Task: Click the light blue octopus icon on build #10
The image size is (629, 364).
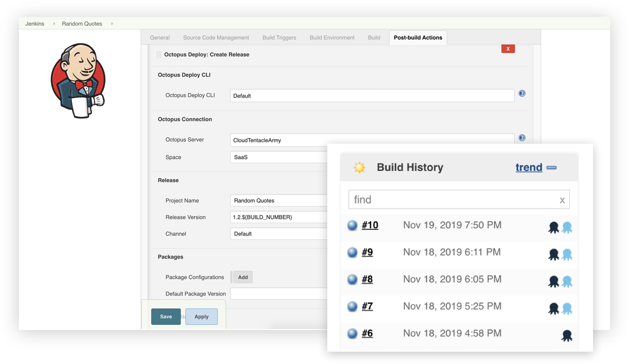Action: click(x=567, y=227)
